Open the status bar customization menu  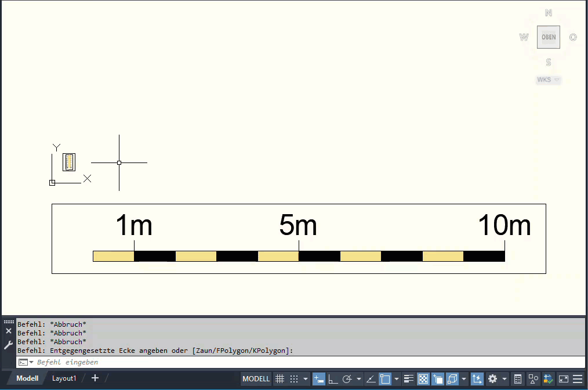pos(578,379)
